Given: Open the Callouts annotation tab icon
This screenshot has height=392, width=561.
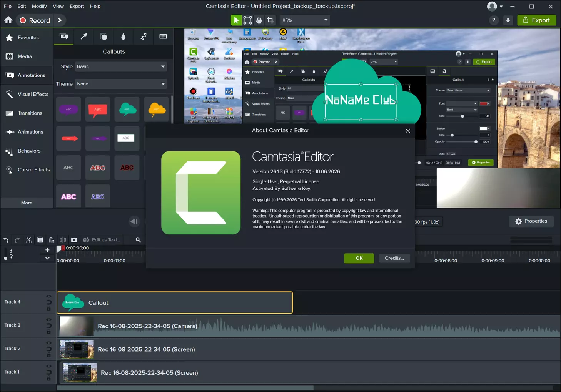Looking at the screenshot, I should tap(64, 37).
